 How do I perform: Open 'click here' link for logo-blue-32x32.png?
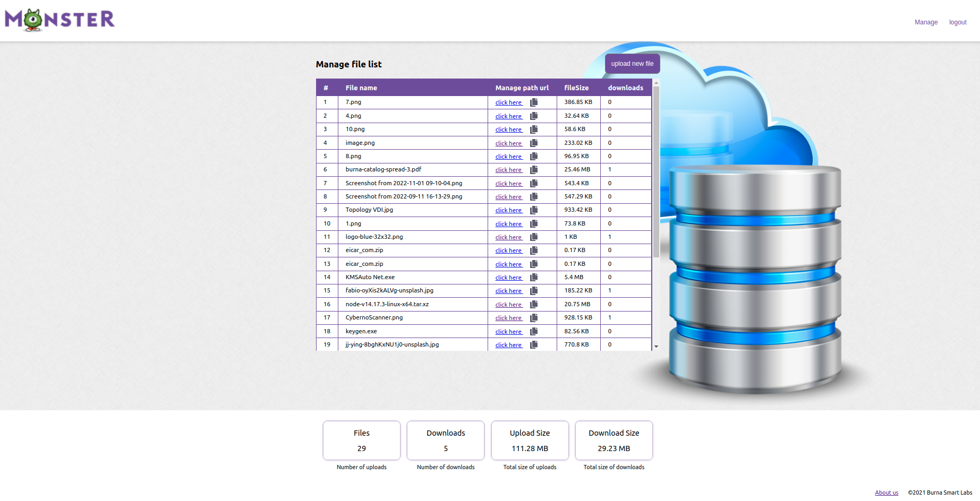pyautogui.click(x=509, y=237)
